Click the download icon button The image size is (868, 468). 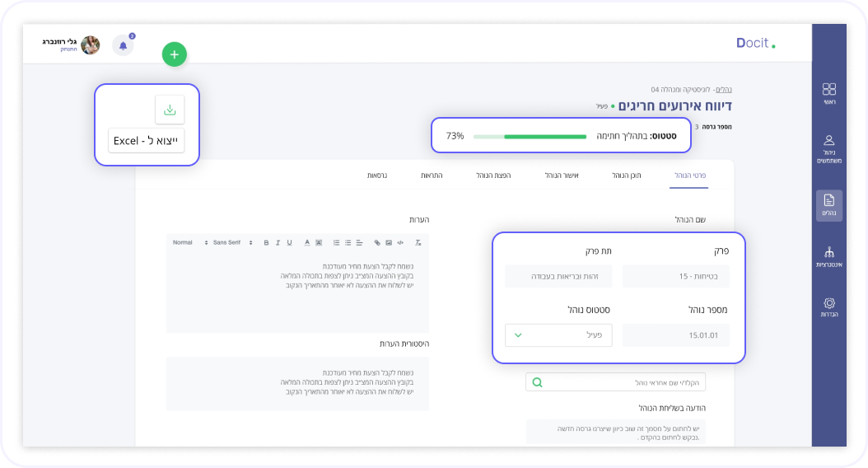pyautogui.click(x=170, y=110)
